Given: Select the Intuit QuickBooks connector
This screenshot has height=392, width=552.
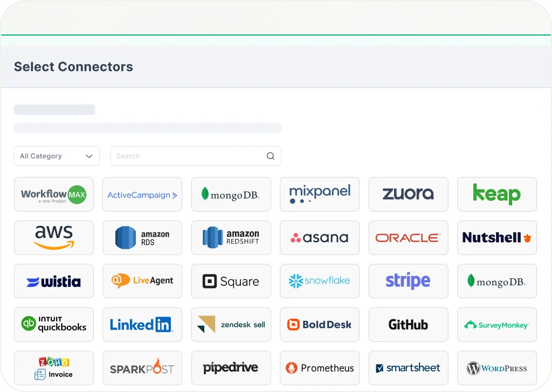Looking at the screenshot, I should click(x=54, y=325).
